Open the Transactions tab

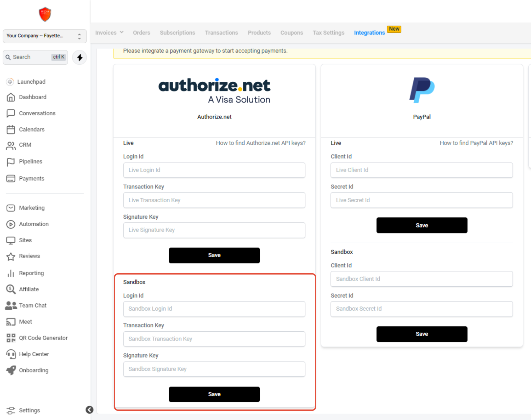pos(221,33)
